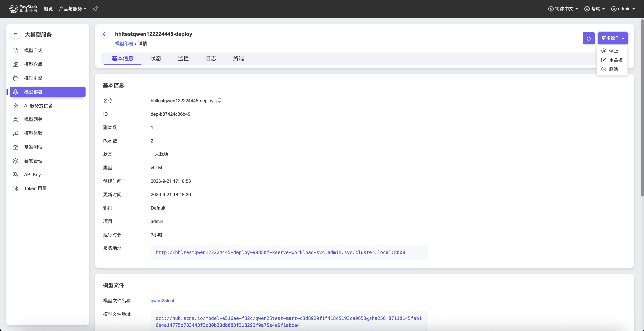Open the 产品与服务 dropdown

coord(73,9)
